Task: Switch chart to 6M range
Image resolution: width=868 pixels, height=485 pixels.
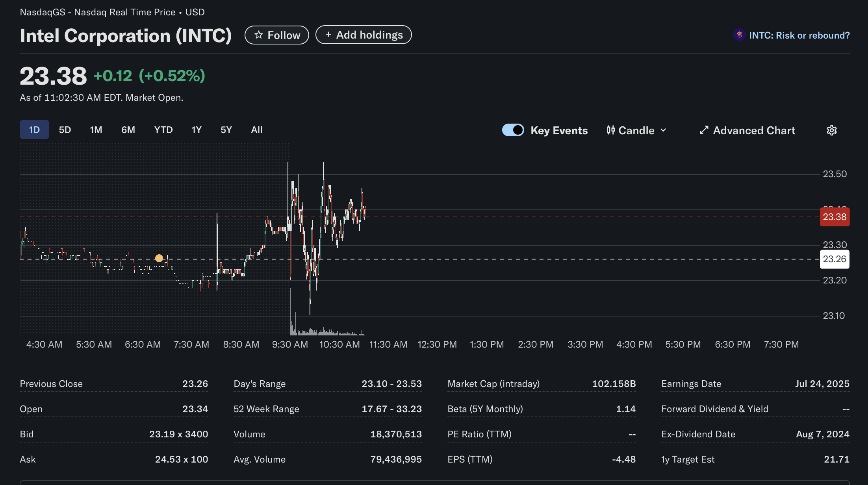Action: tap(128, 130)
